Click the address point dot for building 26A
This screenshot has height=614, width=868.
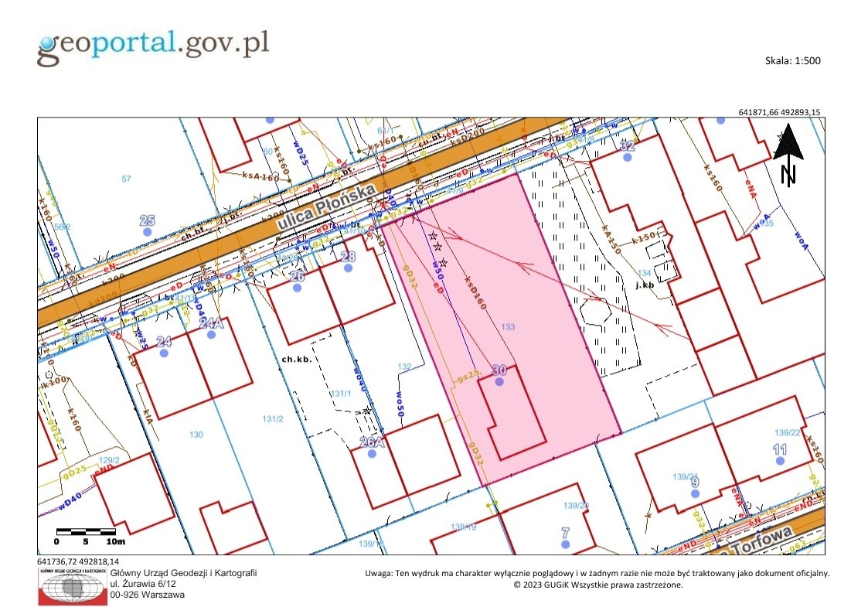tap(372, 453)
